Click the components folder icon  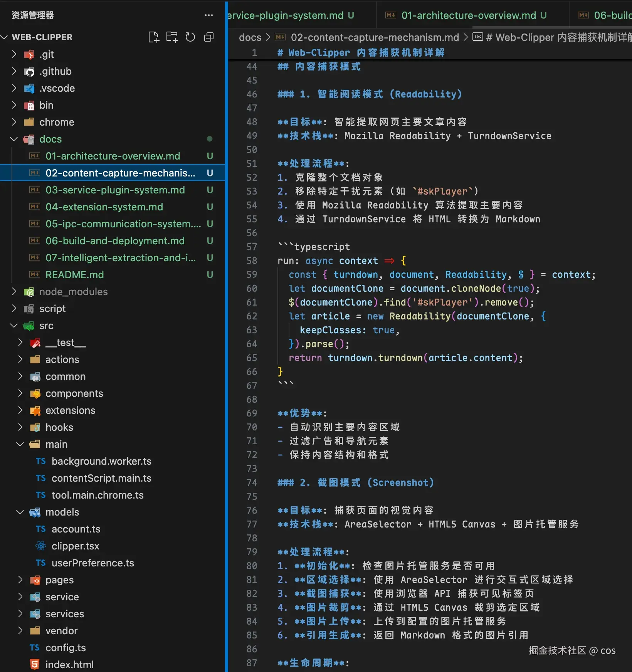pos(35,393)
